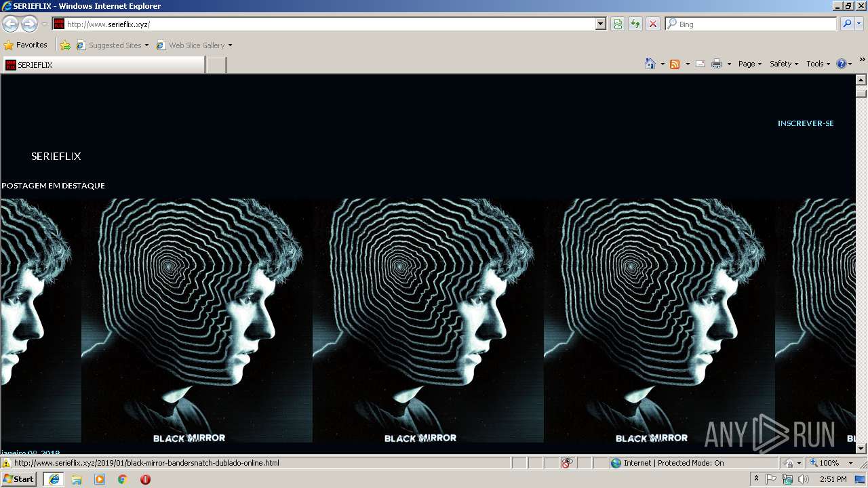Click the Print icon
868x488 pixels.
[717, 64]
